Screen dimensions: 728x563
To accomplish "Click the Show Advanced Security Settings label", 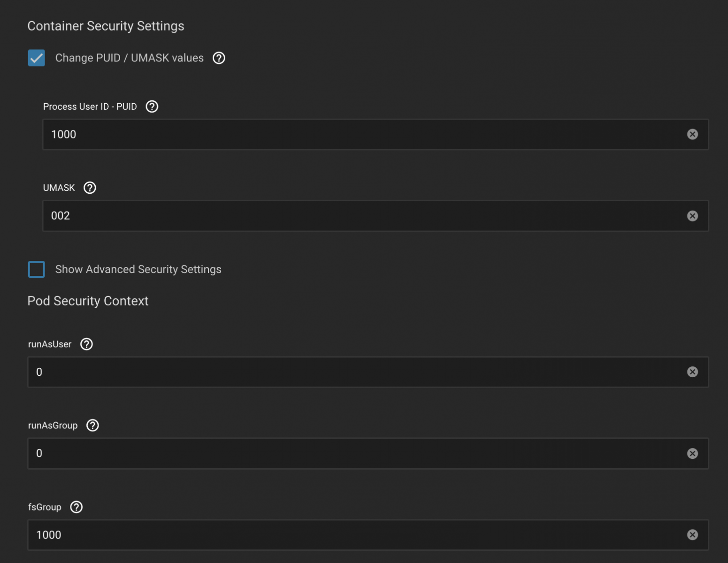I will (138, 269).
